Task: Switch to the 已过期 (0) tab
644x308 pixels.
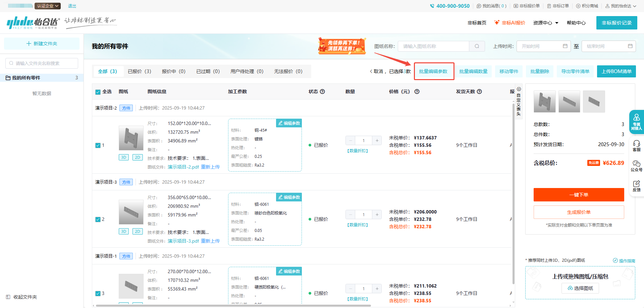Action: coord(208,71)
